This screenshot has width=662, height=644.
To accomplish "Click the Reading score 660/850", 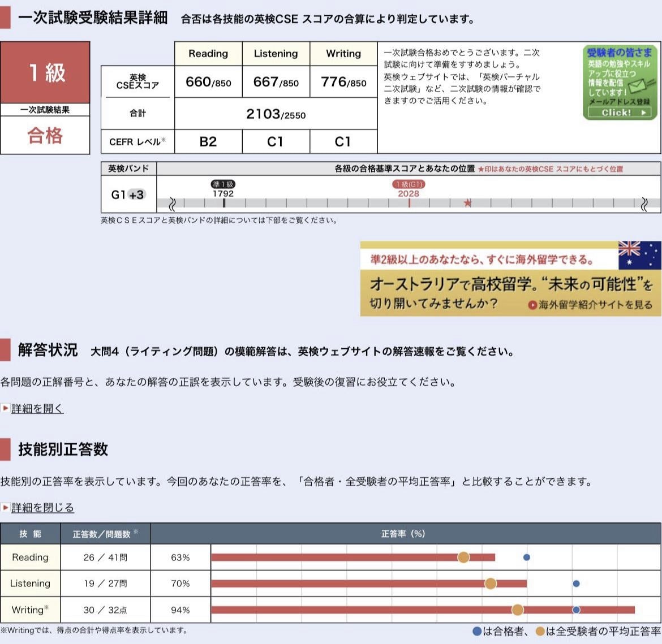I will 208,81.
